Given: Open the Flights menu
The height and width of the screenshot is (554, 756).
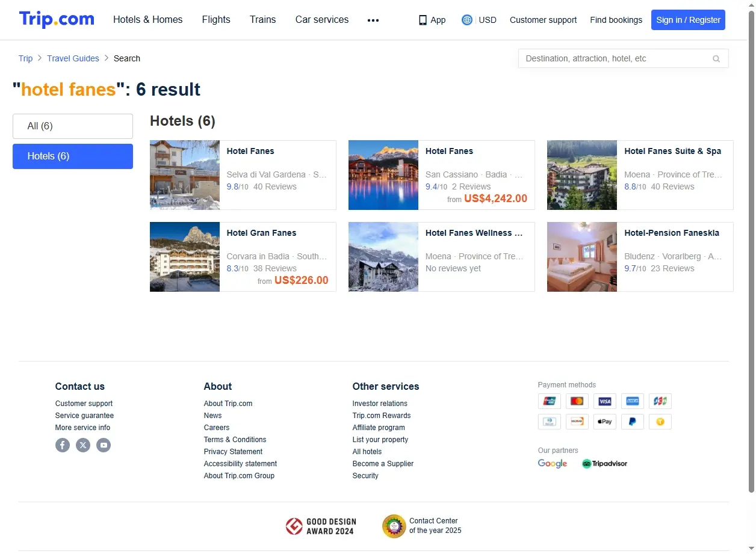Looking at the screenshot, I should [x=216, y=20].
